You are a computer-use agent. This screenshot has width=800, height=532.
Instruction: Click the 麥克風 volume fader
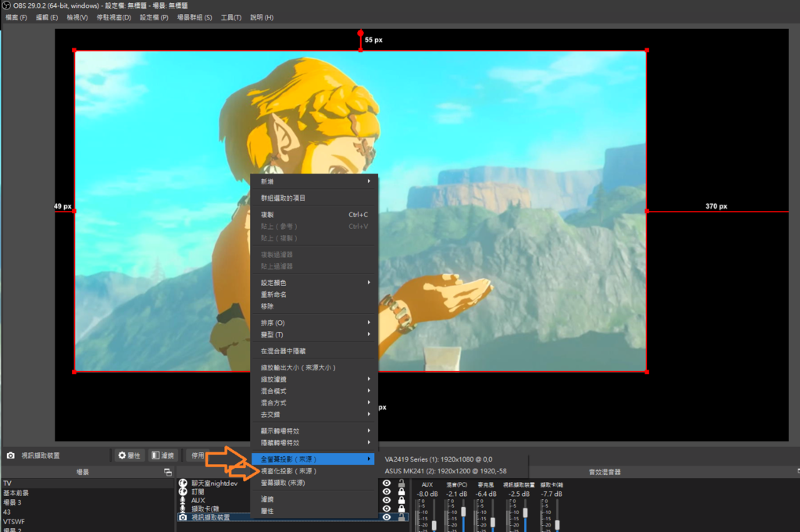pos(493,523)
